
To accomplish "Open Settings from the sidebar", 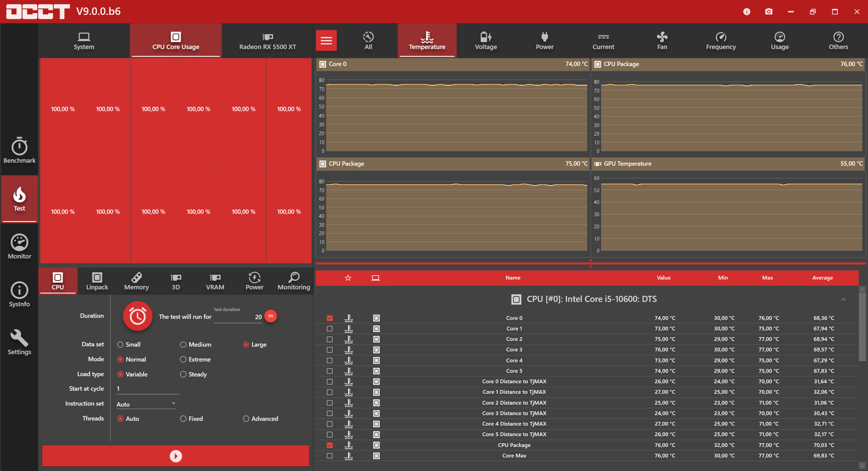I will point(19,342).
